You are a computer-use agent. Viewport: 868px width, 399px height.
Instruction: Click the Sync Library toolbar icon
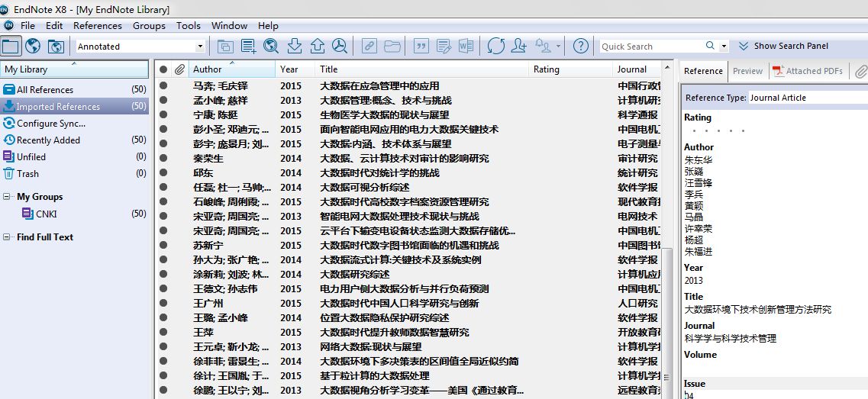(495, 46)
